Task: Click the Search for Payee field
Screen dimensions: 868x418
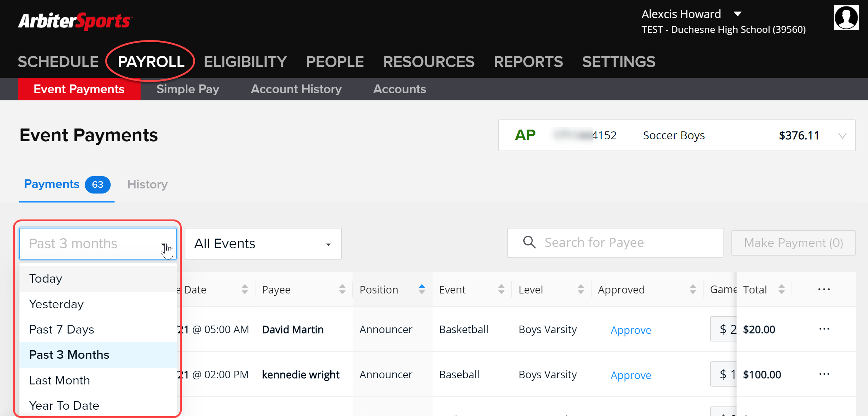Action: 615,243
